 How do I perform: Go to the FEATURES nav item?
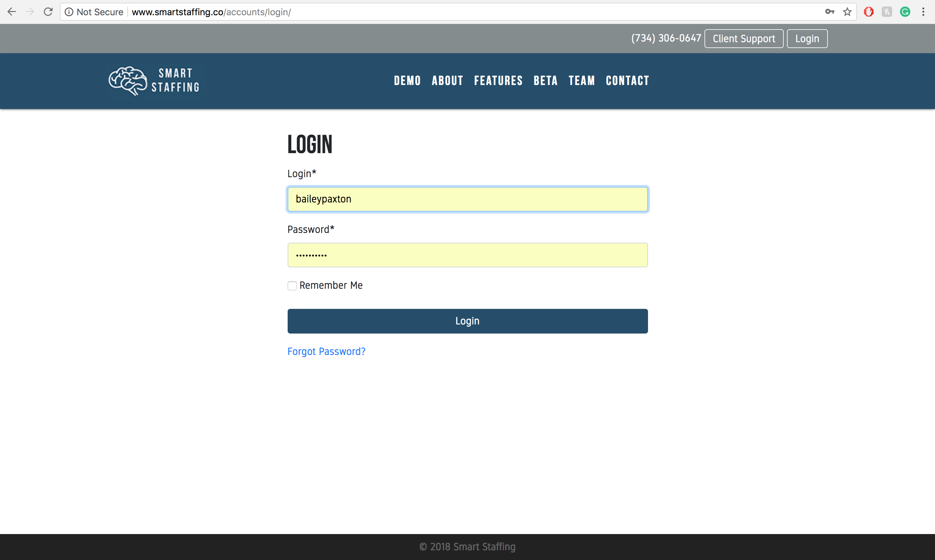[x=498, y=81]
